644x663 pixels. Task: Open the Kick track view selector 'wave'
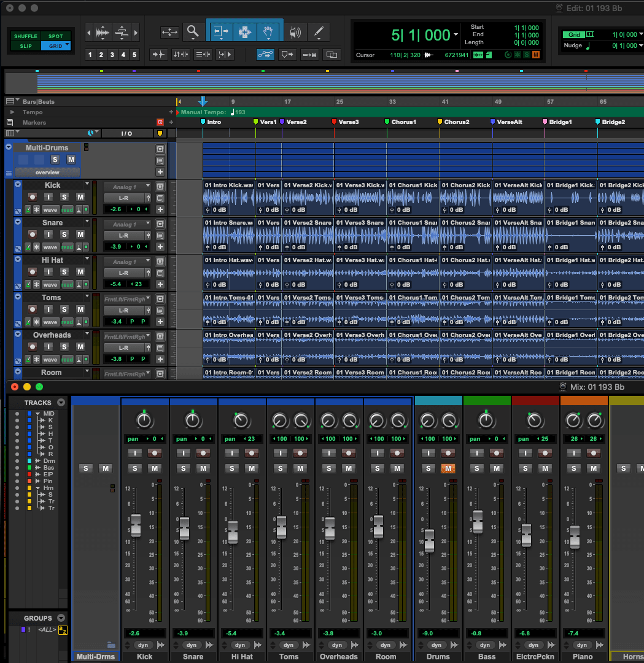[50, 209]
